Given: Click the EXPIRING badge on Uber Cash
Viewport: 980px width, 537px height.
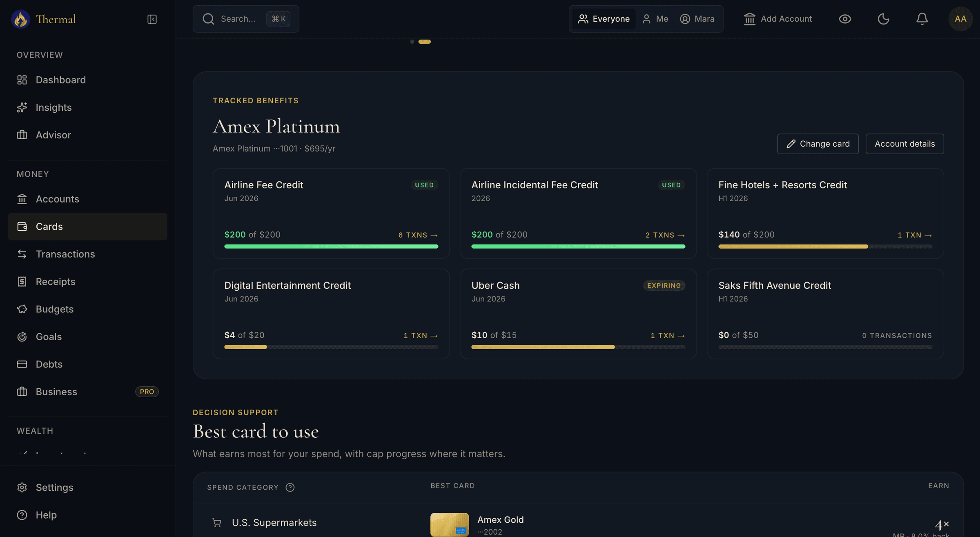Looking at the screenshot, I should click(x=664, y=285).
